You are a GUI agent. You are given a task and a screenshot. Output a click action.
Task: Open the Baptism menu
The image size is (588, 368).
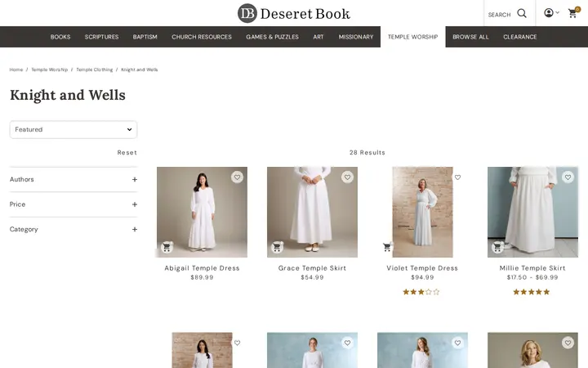coord(145,37)
